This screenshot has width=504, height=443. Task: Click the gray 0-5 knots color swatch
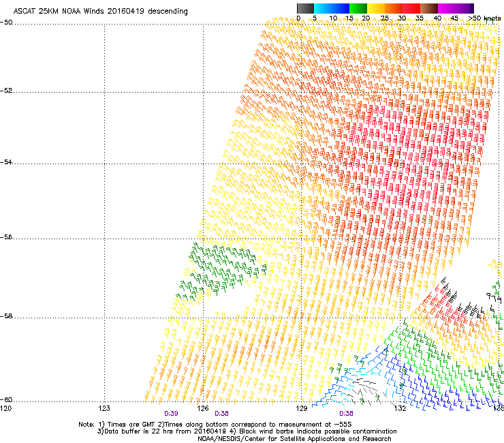pyautogui.click(x=305, y=8)
